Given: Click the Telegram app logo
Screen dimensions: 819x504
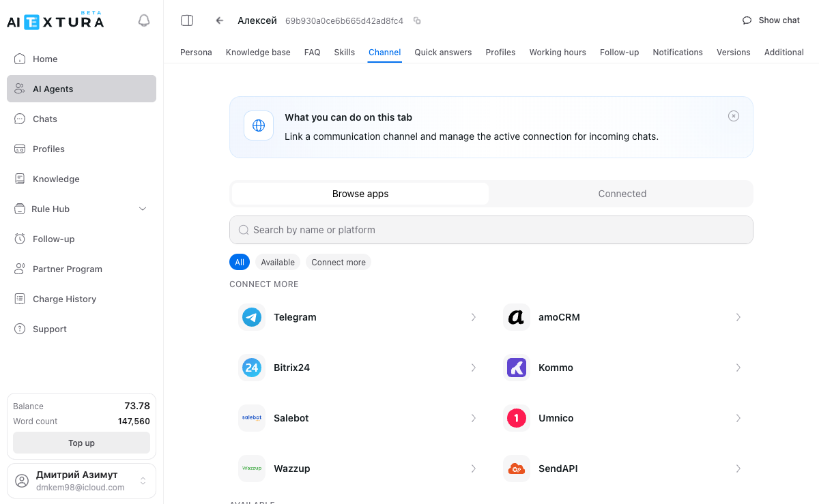Looking at the screenshot, I should (252, 317).
